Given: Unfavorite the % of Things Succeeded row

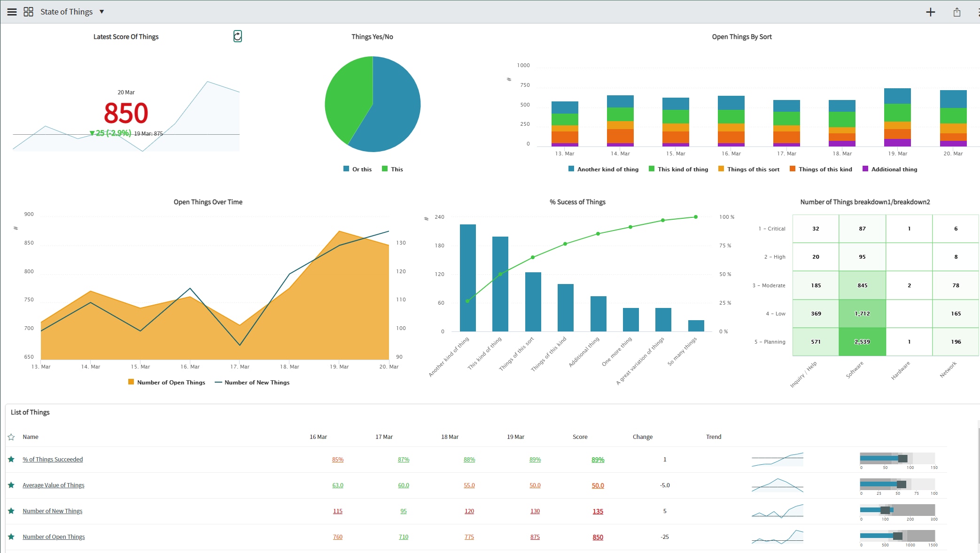Looking at the screenshot, I should coord(11,459).
